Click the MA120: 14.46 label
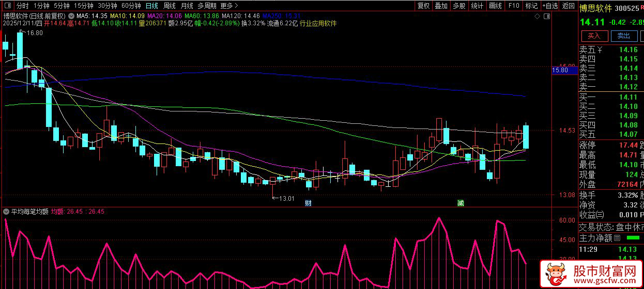644x289 pixels. click(x=241, y=16)
